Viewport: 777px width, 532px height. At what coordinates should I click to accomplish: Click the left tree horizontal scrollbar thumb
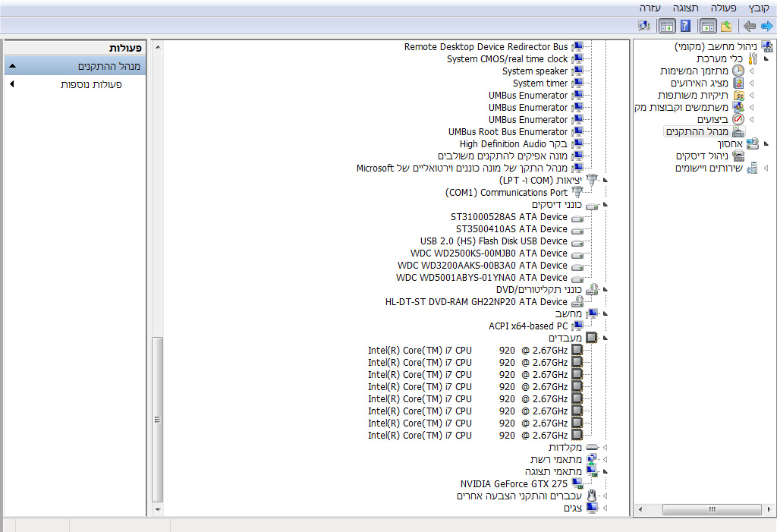[x=712, y=509]
